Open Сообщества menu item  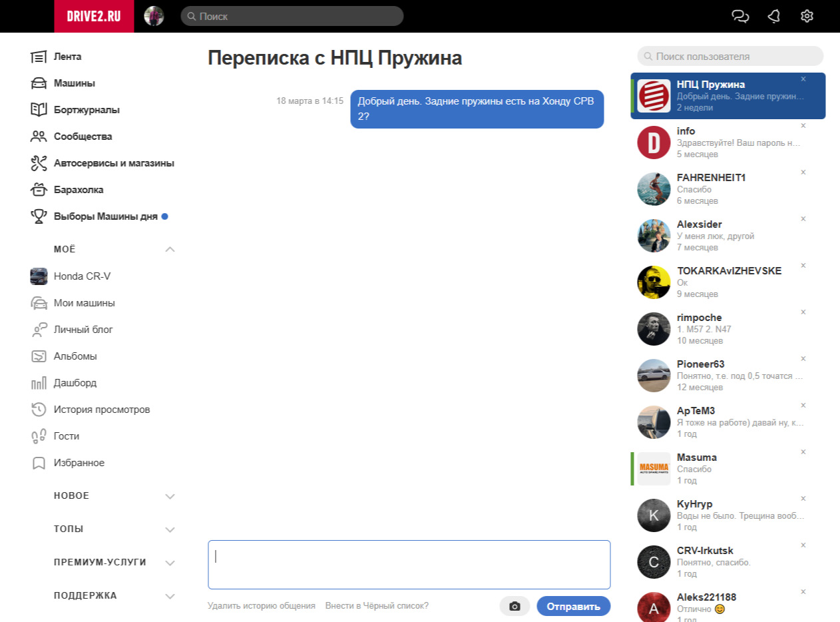pyautogui.click(x=83, y=137)
